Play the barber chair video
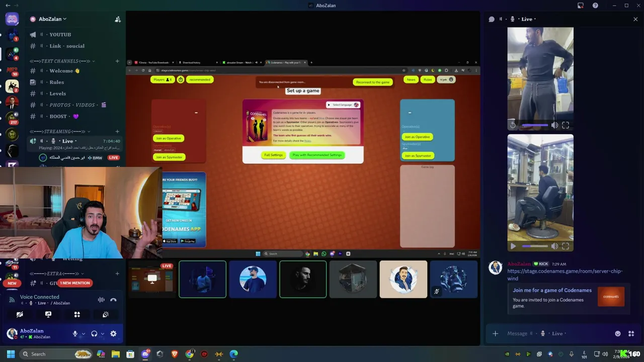Viewport: 644px width, 362px height. (513, 246)
